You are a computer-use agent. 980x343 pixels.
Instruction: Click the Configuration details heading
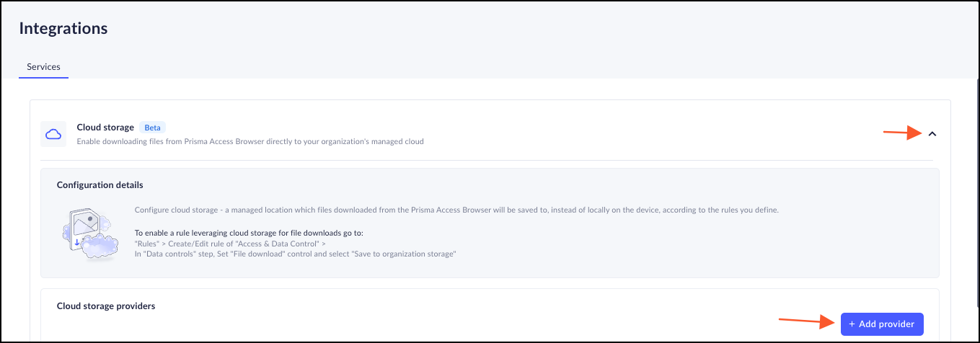[x=100, y=185]
